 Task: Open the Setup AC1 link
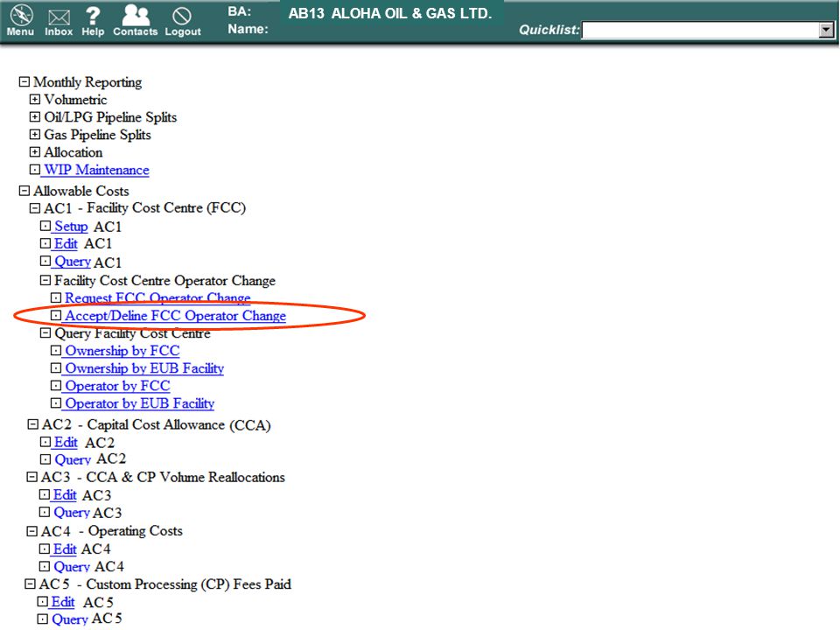pos(71,227)
